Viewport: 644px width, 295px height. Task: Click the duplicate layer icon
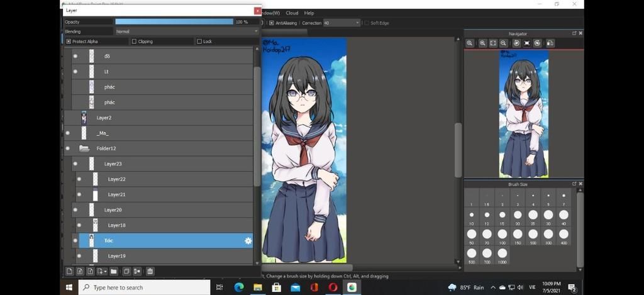point(126,271)
